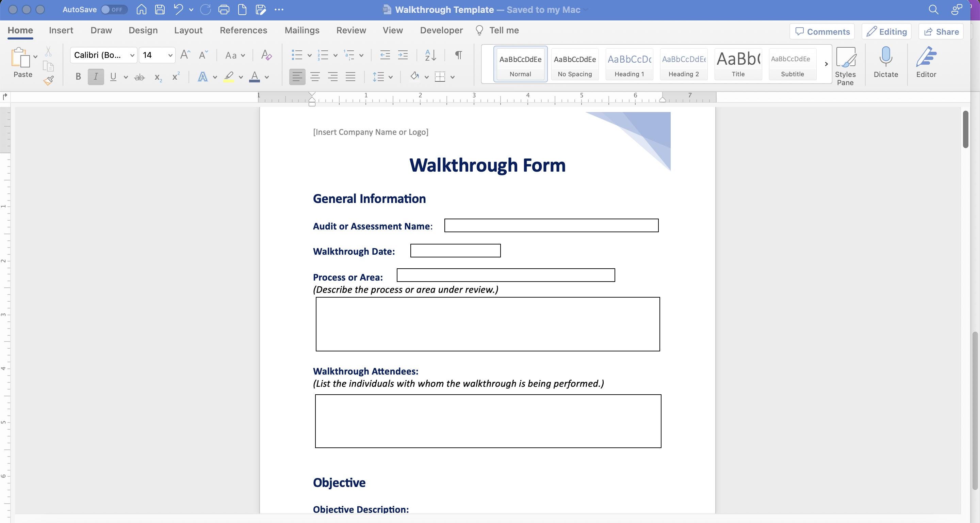
Task: Toggle bold formatting
Action: pyautogui.click(x=78, y=77)
